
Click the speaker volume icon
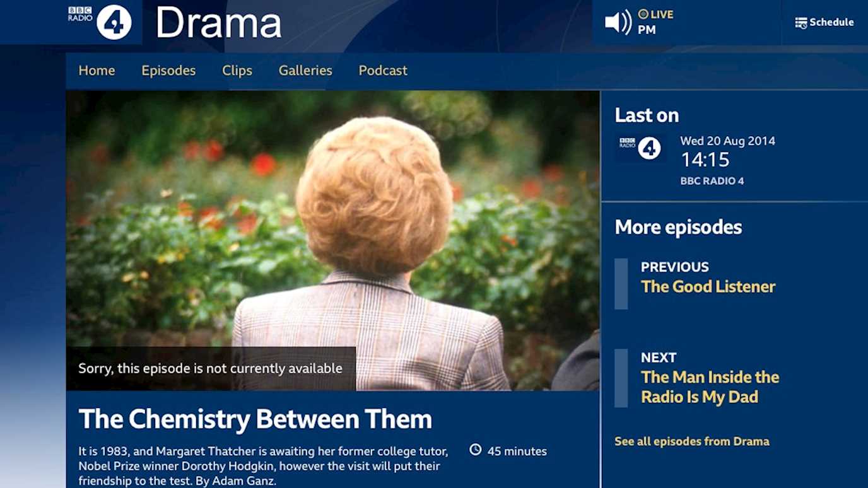pos(618,22)
